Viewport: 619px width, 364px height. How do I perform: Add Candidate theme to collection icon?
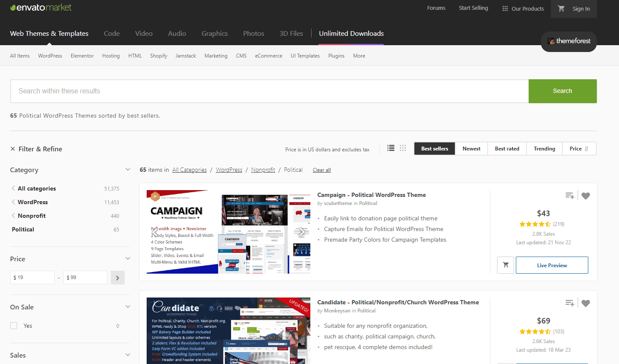[x=570, y=303]
